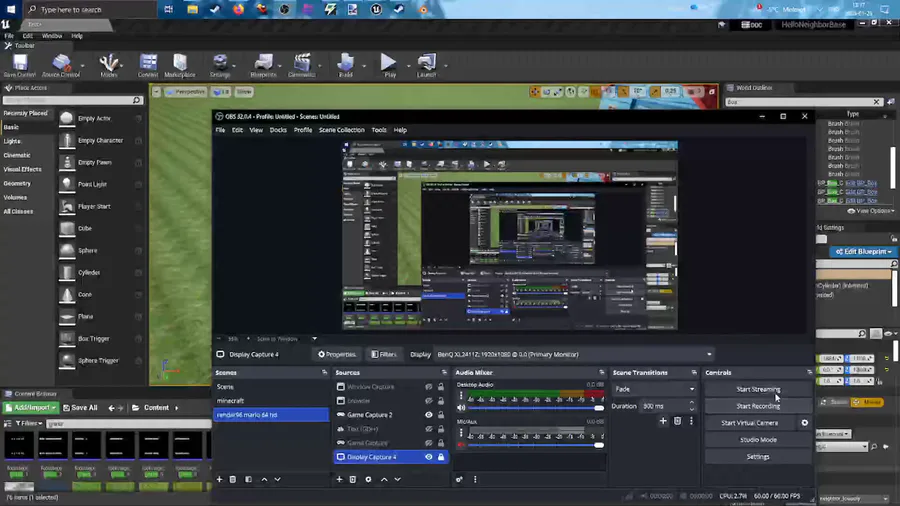The height and width of the screenshot is (506, 900).
Task: Open OBS Tools menu
Action: 379,130
